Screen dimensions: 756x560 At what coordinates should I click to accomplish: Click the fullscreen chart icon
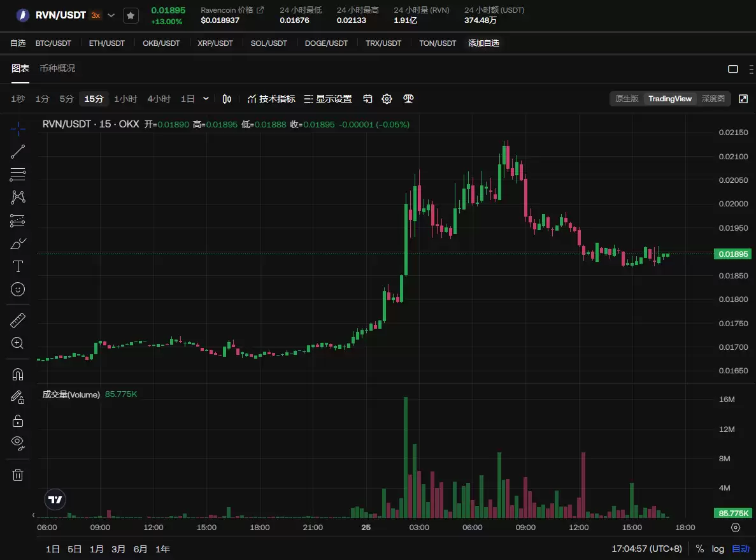click(x=743, y=99)
